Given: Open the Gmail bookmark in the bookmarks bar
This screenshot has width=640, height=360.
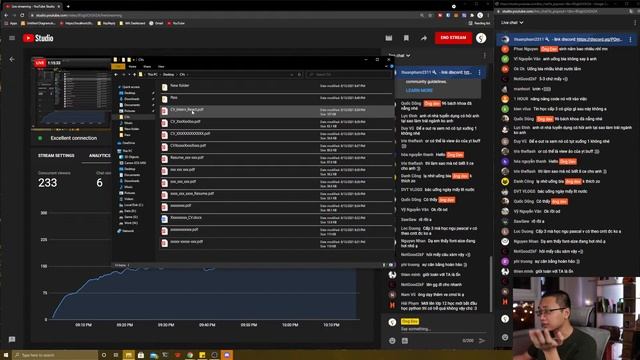Looking at the screenshot, I should point(156,23).
